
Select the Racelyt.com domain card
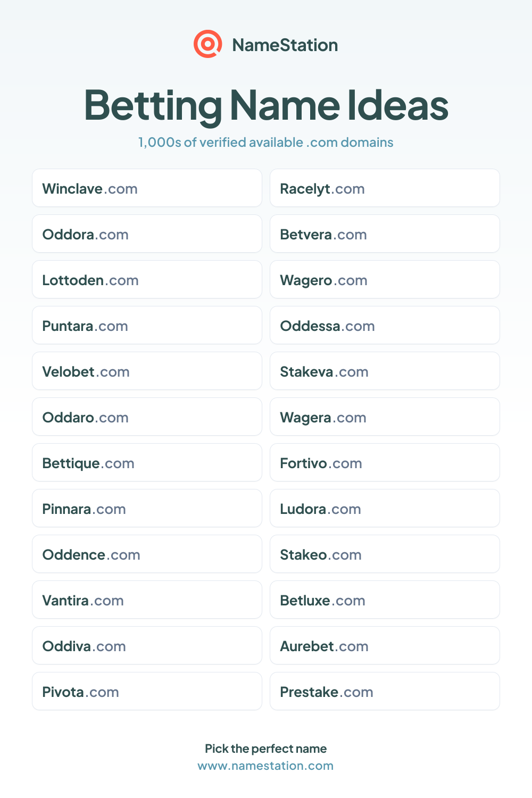[x=385, y=188]
